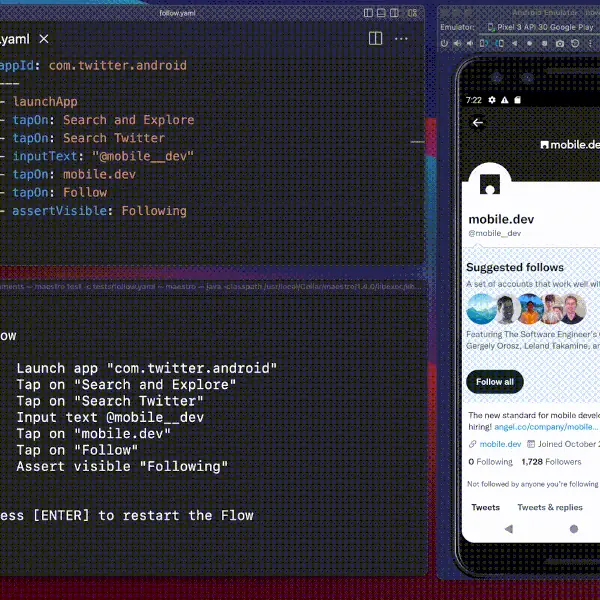Open the editor more actions menu
This screenshot has height=600, width=600.
point(401,38)
